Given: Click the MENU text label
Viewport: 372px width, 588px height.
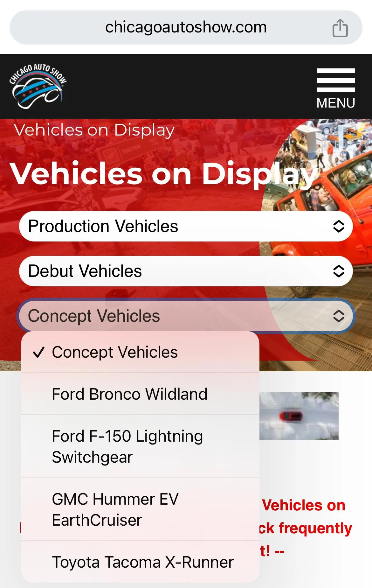Looking at the screenshot, I should point(336,103).
